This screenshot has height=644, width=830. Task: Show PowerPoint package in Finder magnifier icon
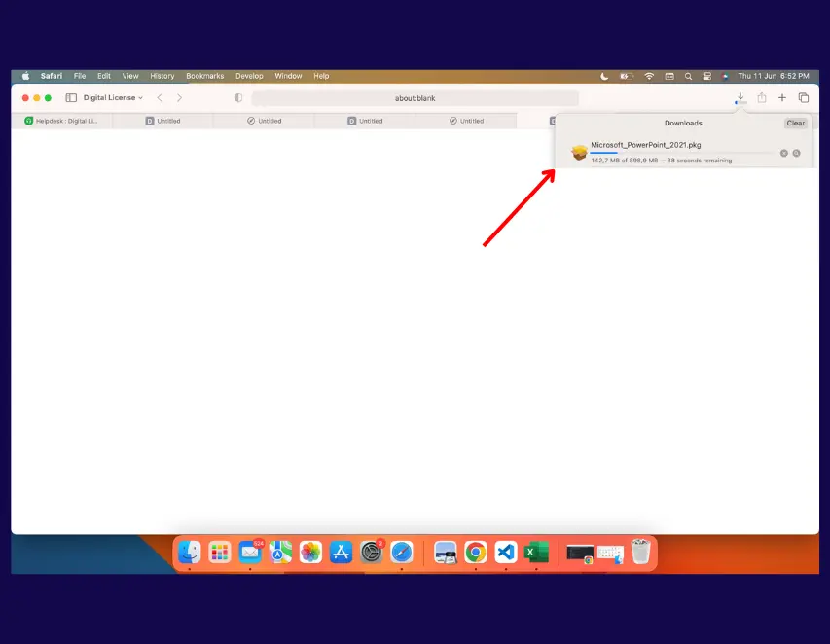[796, 153]
